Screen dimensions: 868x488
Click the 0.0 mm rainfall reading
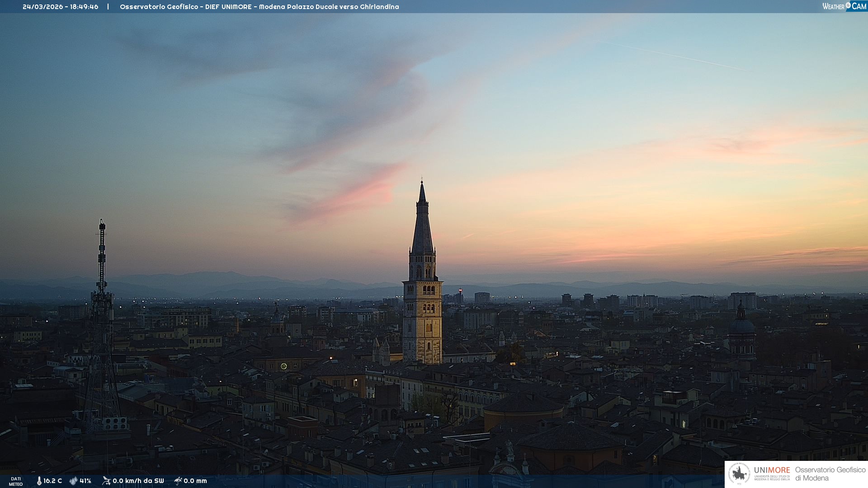click(x=195, y=481)
